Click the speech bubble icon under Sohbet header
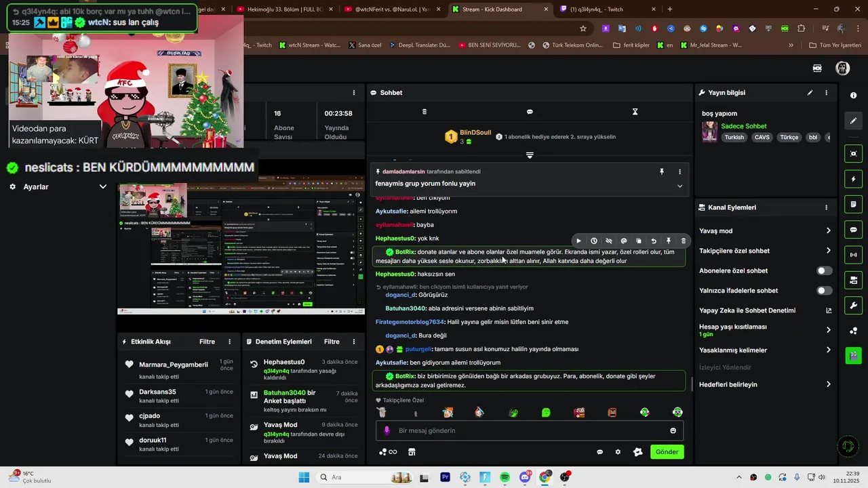 [x=530, y=112]
